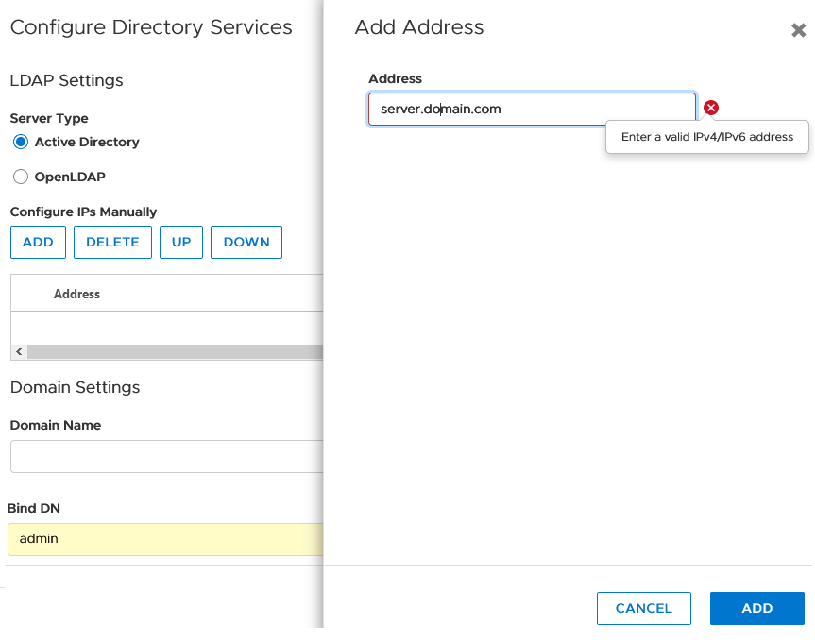Click the Address column header in table

(x=77, y=294)
